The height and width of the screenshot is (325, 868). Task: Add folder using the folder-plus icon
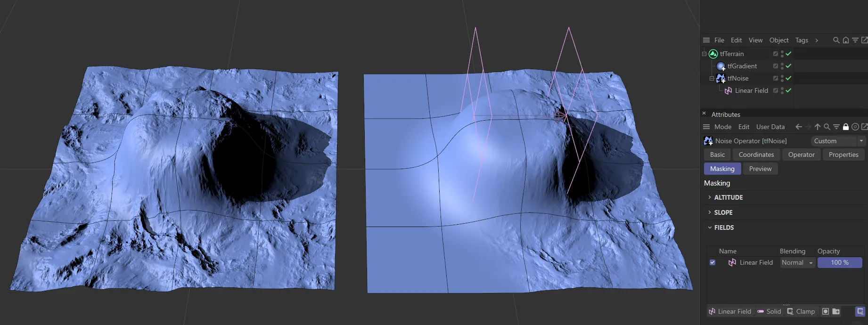(836, 311)
